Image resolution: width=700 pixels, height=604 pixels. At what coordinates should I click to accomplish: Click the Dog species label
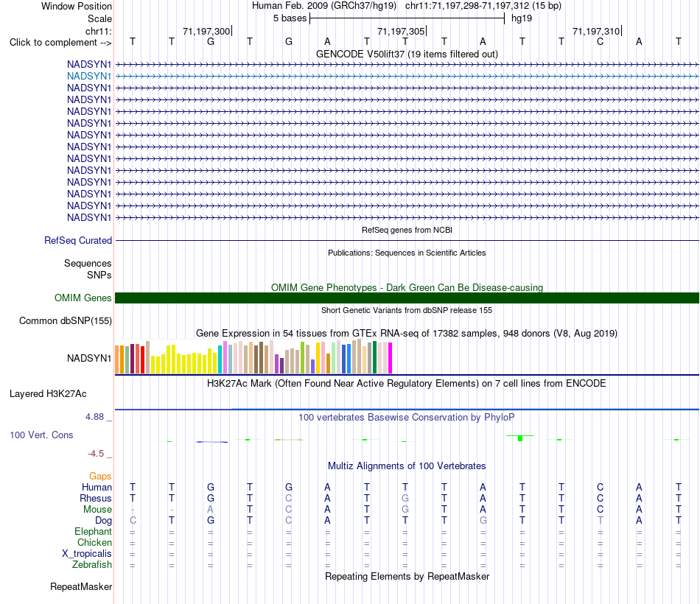pos(103,521)
